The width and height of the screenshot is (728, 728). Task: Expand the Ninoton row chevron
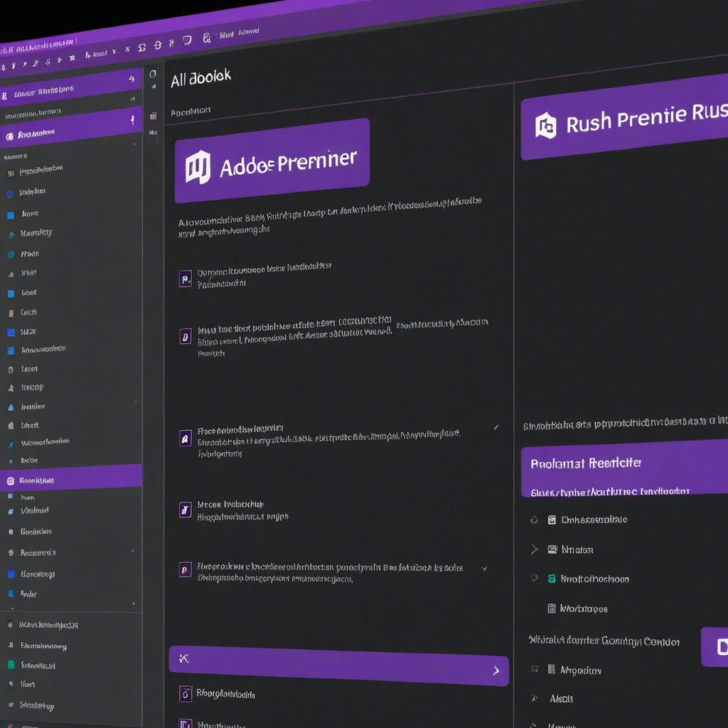pos(535,550)
